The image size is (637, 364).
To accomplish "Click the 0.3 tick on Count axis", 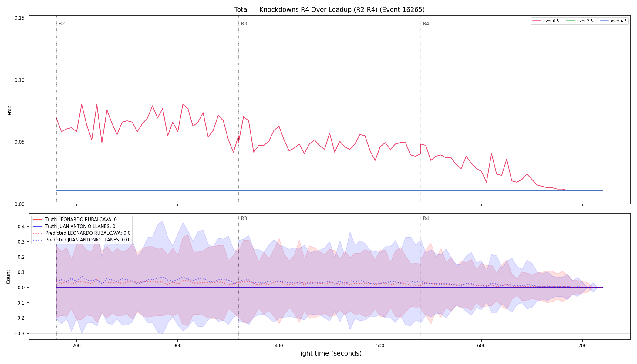I will tap(21, 242).
